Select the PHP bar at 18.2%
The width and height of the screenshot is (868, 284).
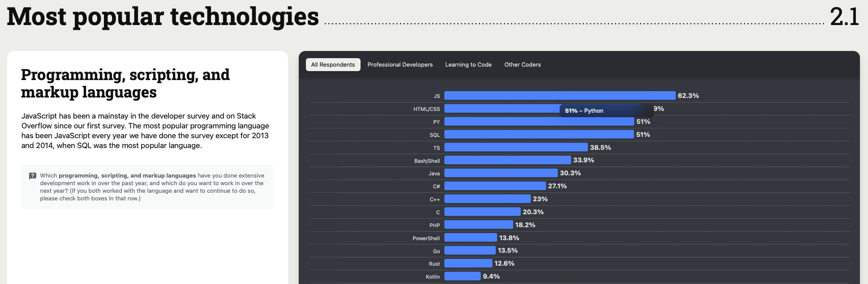tap(478, 225)
